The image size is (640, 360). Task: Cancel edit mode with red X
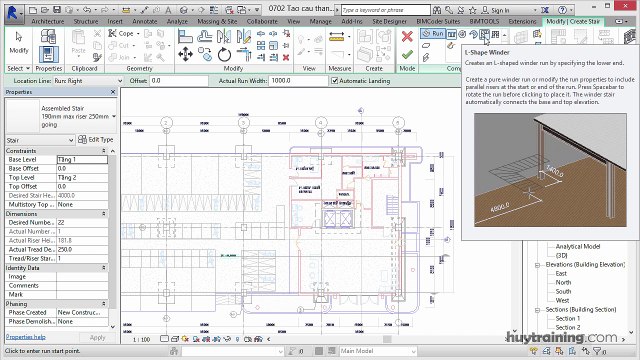point(407,37)
